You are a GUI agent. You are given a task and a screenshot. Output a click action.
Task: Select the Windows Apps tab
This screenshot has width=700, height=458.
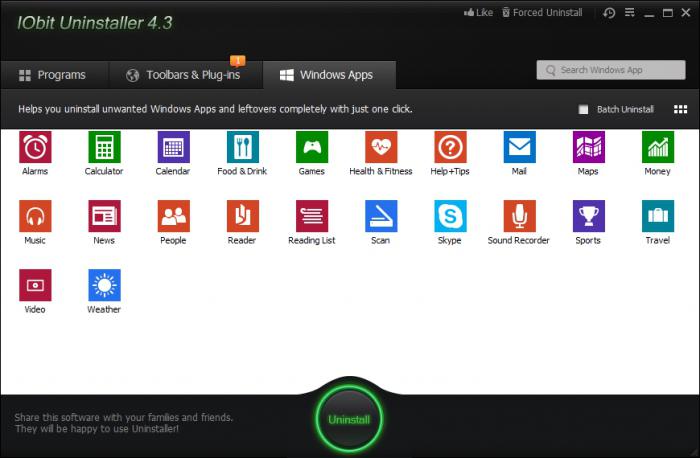tap(329, 75)
